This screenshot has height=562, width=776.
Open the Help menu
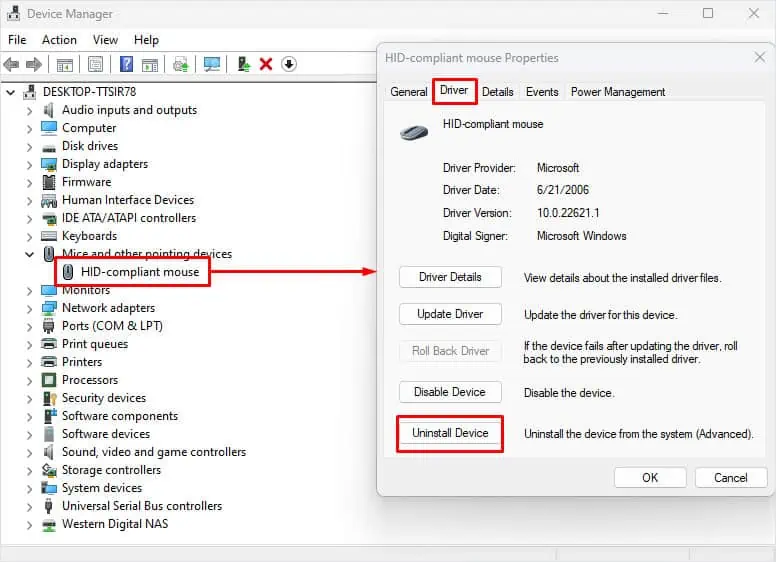pyautogui.click(x=146, y=40)
